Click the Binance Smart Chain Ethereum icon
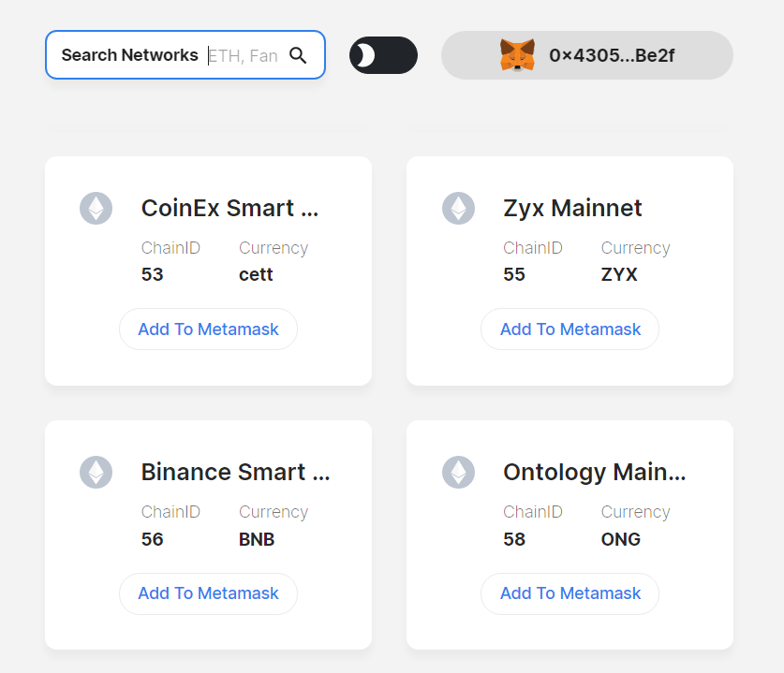 coord(96,472)
